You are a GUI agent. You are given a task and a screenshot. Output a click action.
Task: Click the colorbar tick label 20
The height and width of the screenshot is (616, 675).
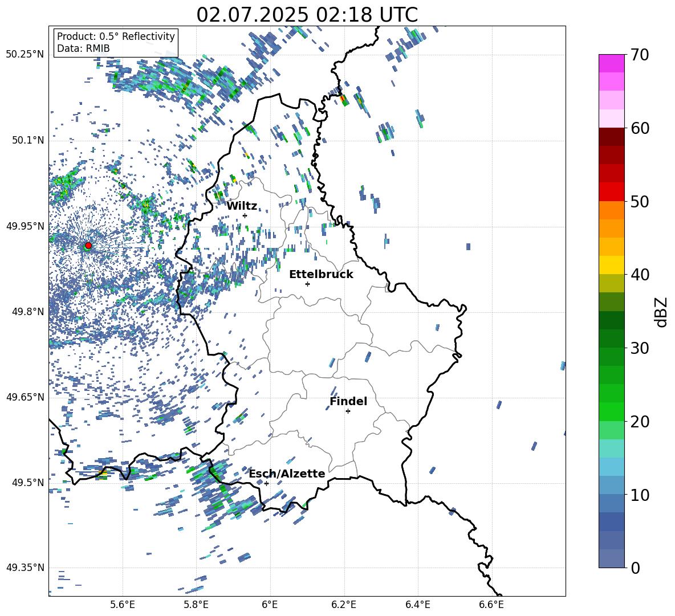pos(639,422)
